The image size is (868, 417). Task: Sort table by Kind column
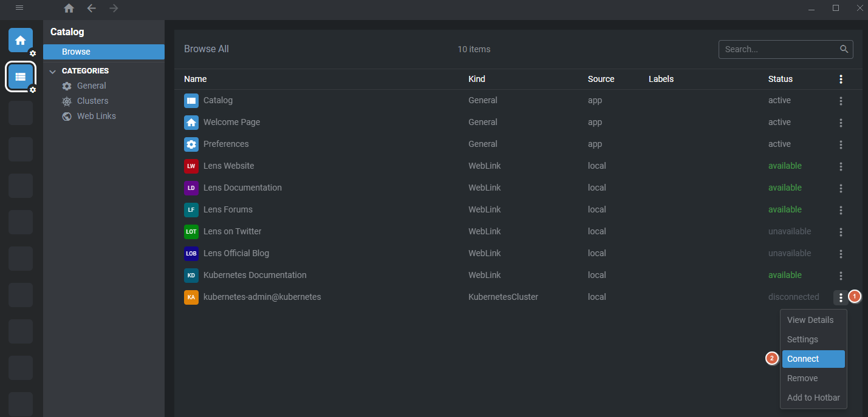coord(477,79)
